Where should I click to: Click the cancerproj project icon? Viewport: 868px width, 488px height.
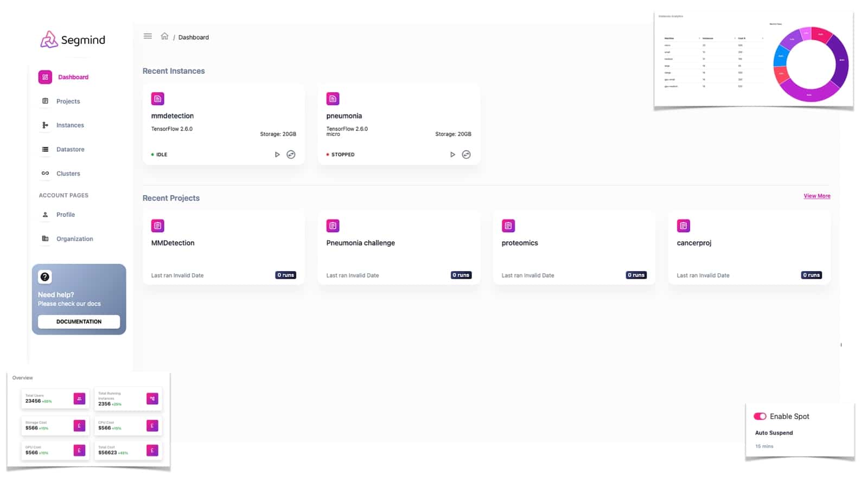684,226
